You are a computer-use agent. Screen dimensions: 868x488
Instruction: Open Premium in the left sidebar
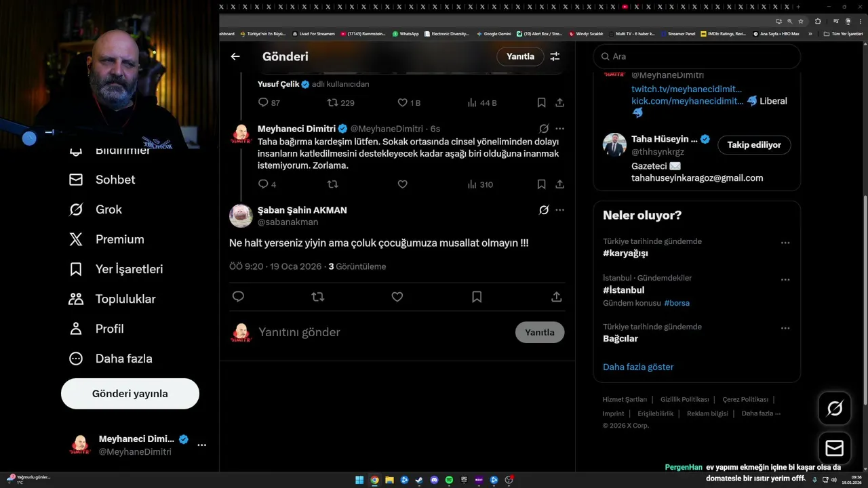107,239
